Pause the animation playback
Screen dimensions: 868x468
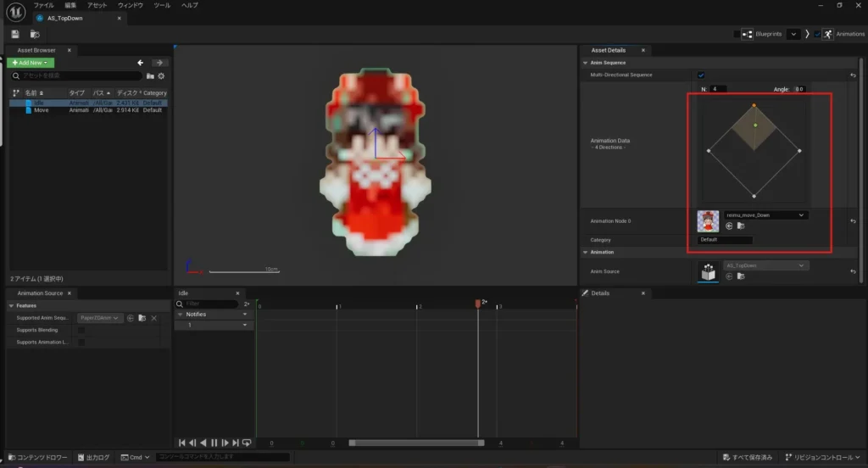[214, 443]
